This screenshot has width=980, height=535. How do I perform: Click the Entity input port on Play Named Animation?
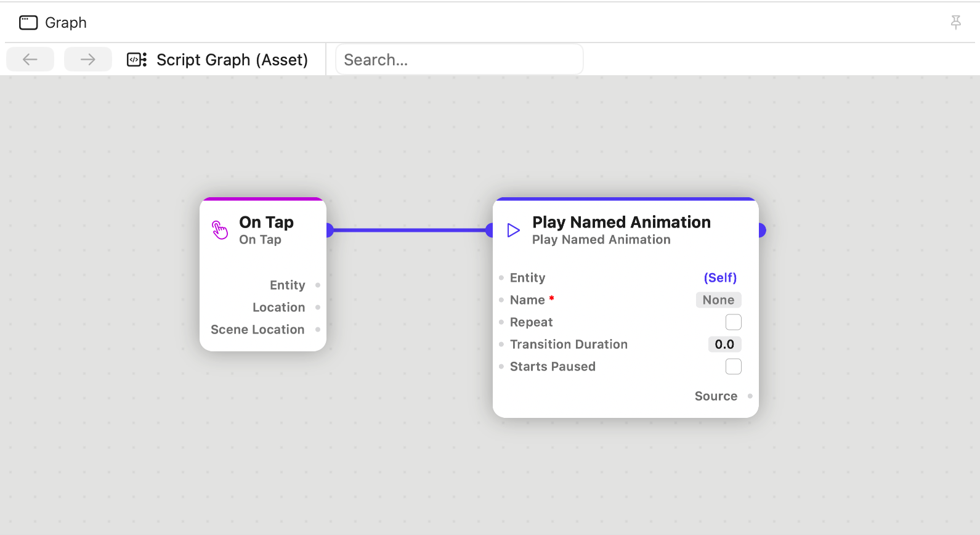[501, 278]
